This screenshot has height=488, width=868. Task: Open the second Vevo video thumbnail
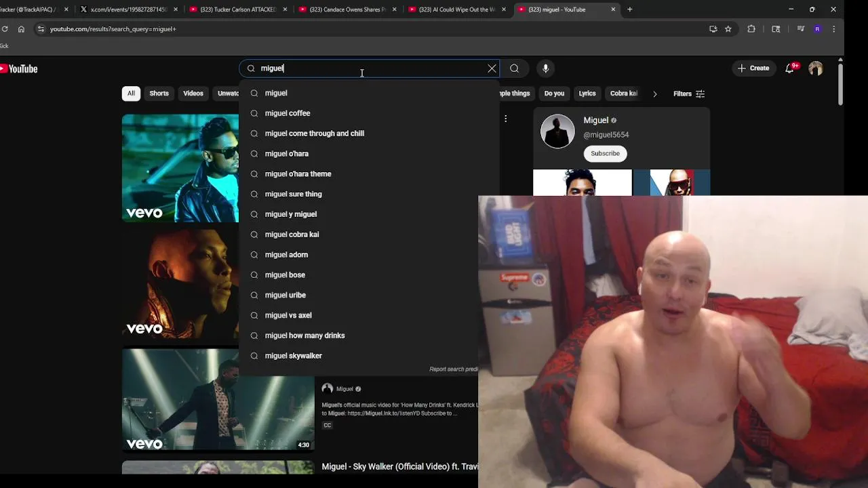180,284
